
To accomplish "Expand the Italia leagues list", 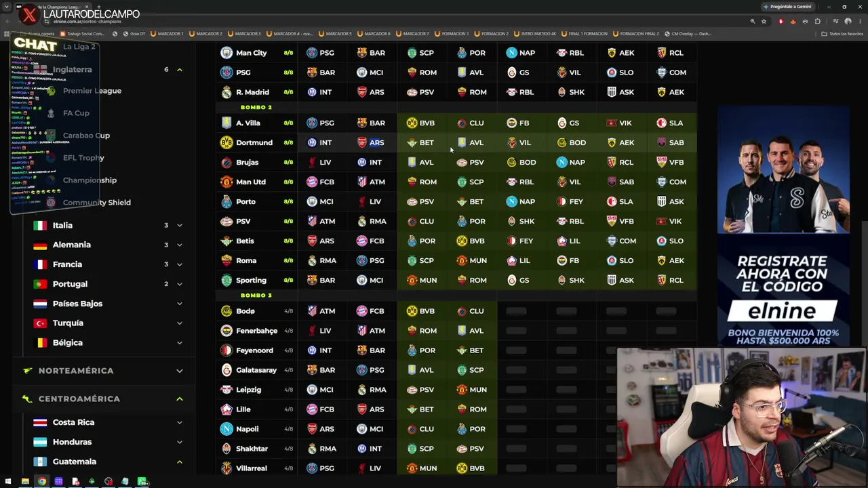I will pos(180,225).
